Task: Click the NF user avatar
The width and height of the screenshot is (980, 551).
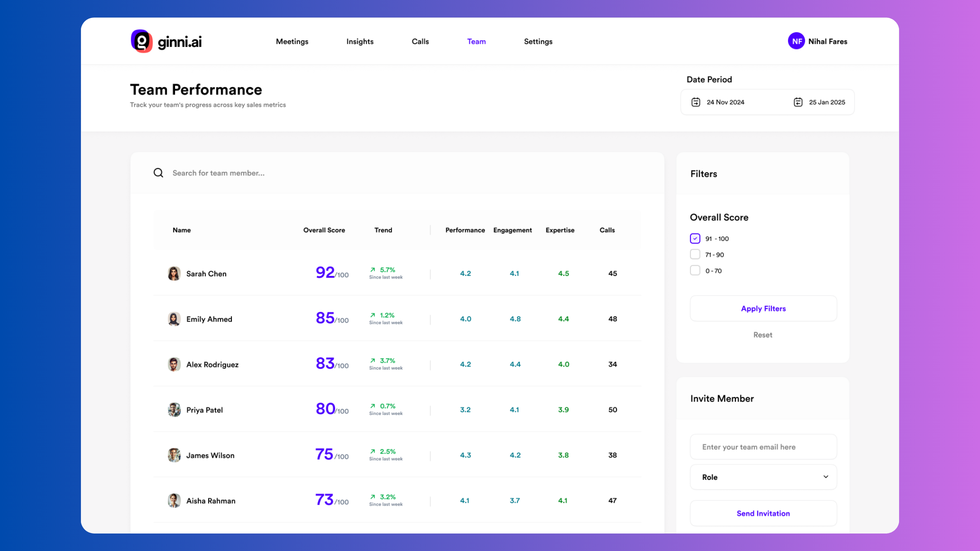Action: pos(796,41)
